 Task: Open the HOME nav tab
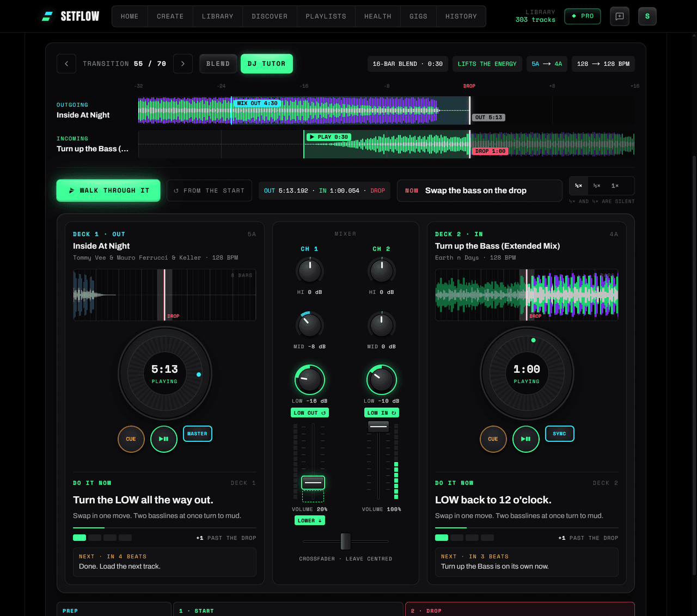click(x=130, y=16)
